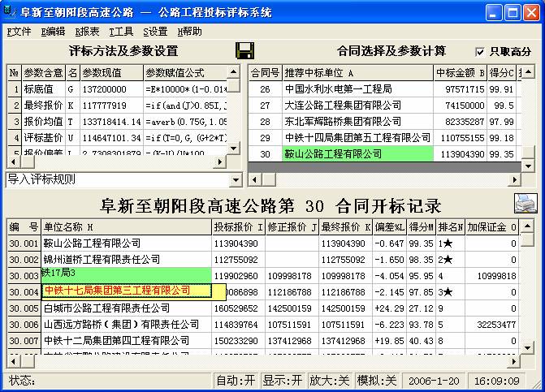Select contract 27 大连公路工程集团有限公司
Screen dimensions: 545x392
point(385,106)
